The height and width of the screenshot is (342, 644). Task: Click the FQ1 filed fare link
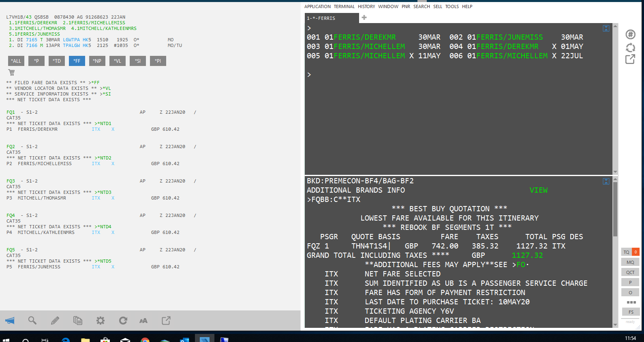[11, 112]
